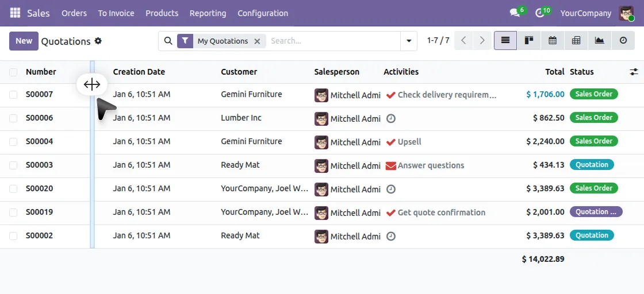Open the activities clock icon in navbar
The width and height of the screenshot is (644, 294).
[539, 13]
